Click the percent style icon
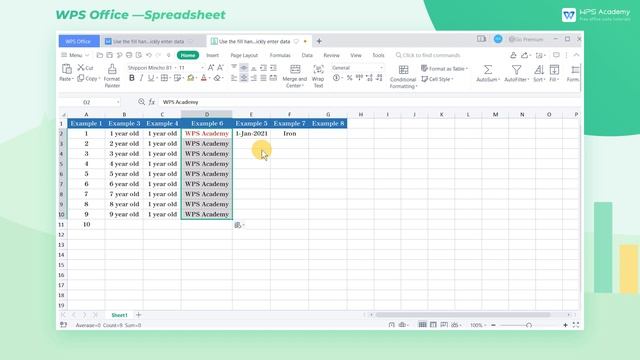This screenshot has width=640, height=360. (x=349, y=78)
